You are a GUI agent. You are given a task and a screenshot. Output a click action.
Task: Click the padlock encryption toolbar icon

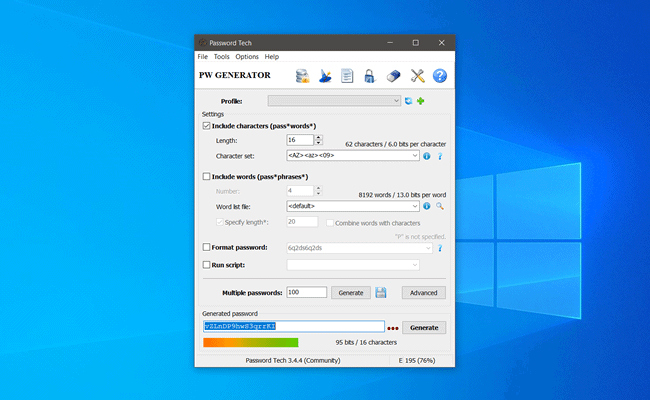(x=369, y=76)
